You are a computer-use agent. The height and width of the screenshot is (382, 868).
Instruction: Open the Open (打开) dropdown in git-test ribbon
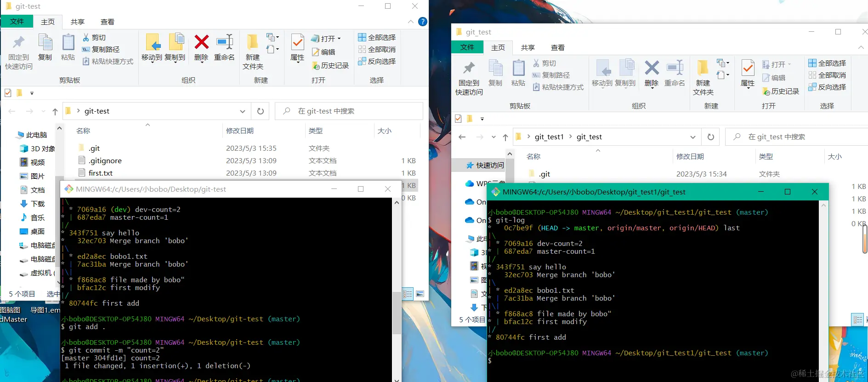tap(327, 39)
